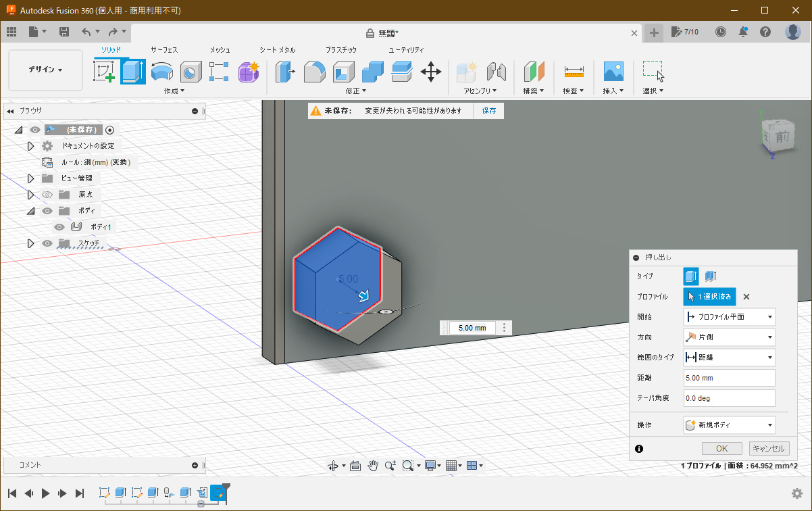Expand the Sketches folder

pyautogui.click(x=30, y=243)
